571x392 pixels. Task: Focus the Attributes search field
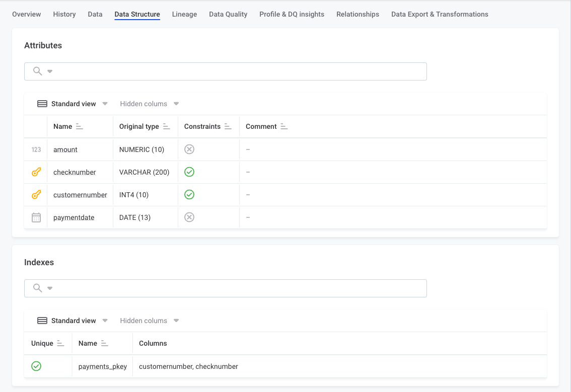click(x=226, y=71)
